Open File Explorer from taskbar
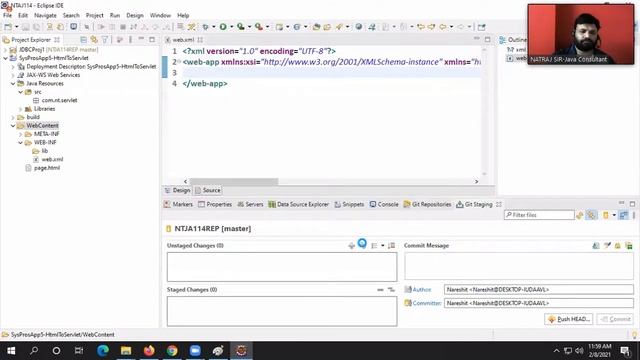This screenshot has width=640, height=360. 126,351
